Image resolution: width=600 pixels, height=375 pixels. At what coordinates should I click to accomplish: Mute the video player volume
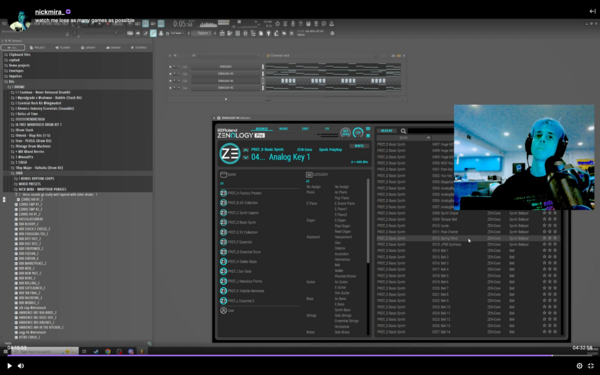point(21,366)
